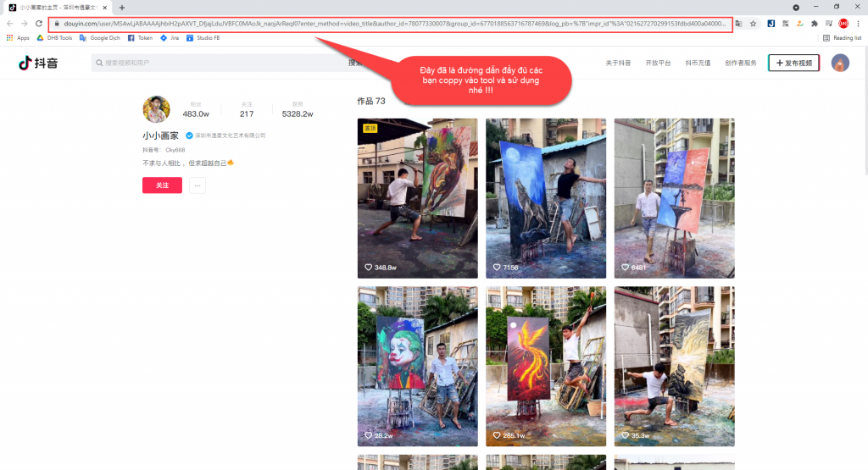Open the orange person with checkmark extension
868x470 pixels.
(x=800, y=23)
